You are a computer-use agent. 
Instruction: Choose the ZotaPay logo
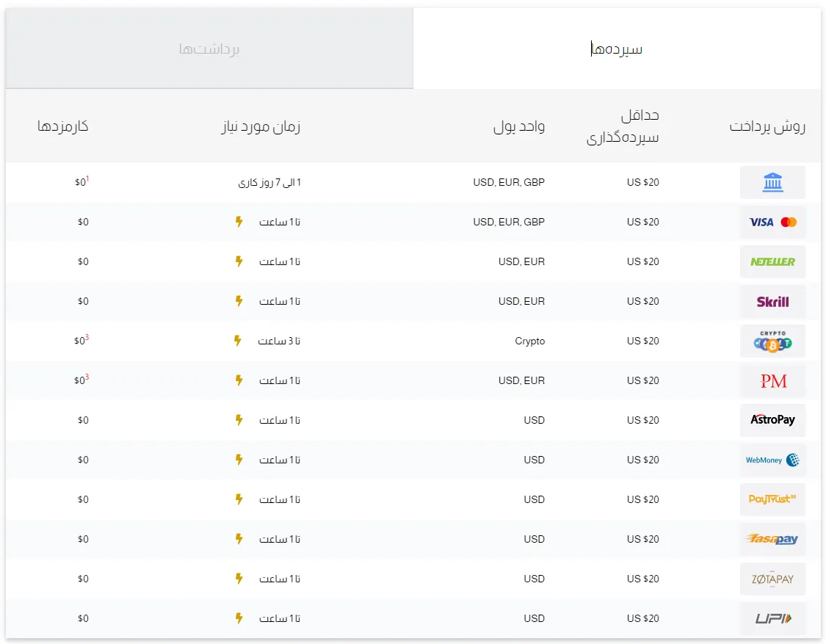[772, 579]
